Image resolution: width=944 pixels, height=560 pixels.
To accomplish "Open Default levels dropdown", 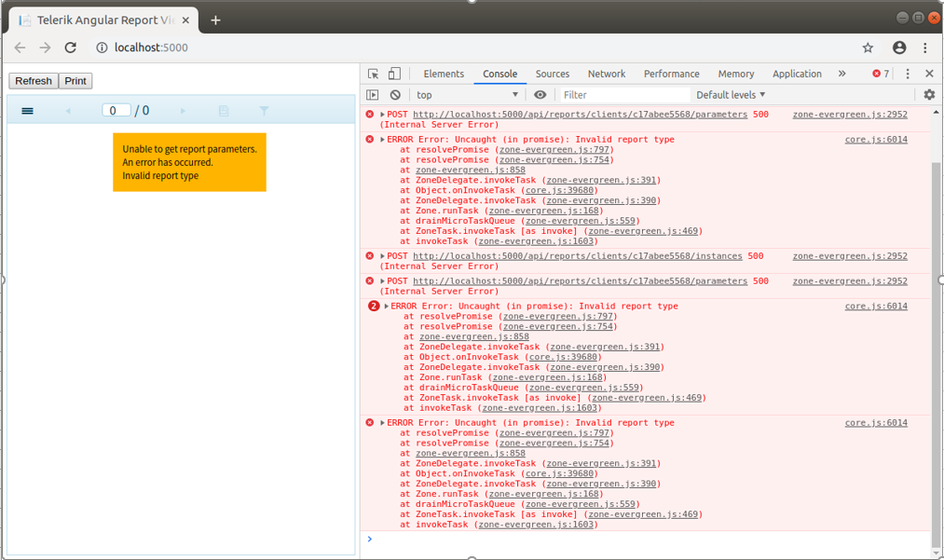I will pos(731,94).
